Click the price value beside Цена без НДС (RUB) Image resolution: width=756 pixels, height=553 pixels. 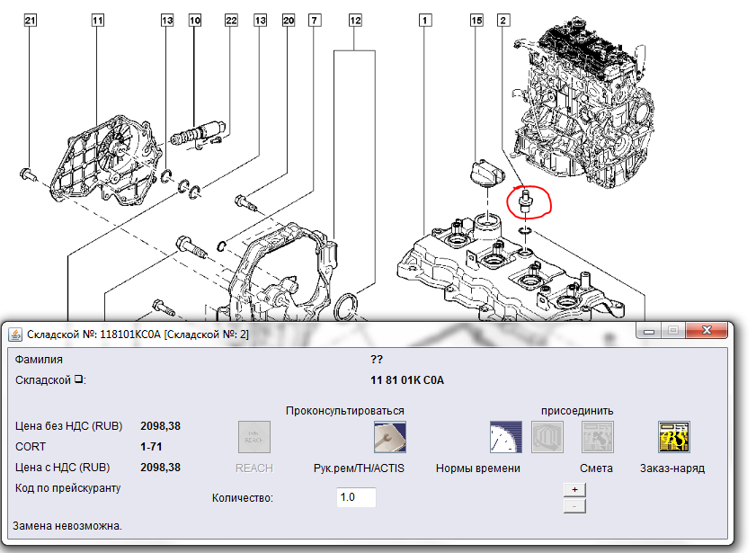tap(160, 426)
